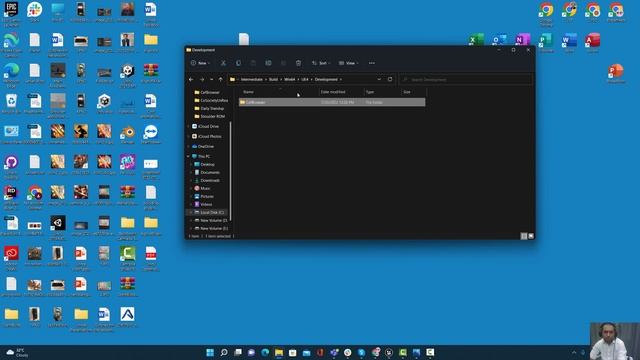Expand the Local Disk (C:) node
This screenshot has height=360, width=640.
pyautogui.click(x=191, y=212)
